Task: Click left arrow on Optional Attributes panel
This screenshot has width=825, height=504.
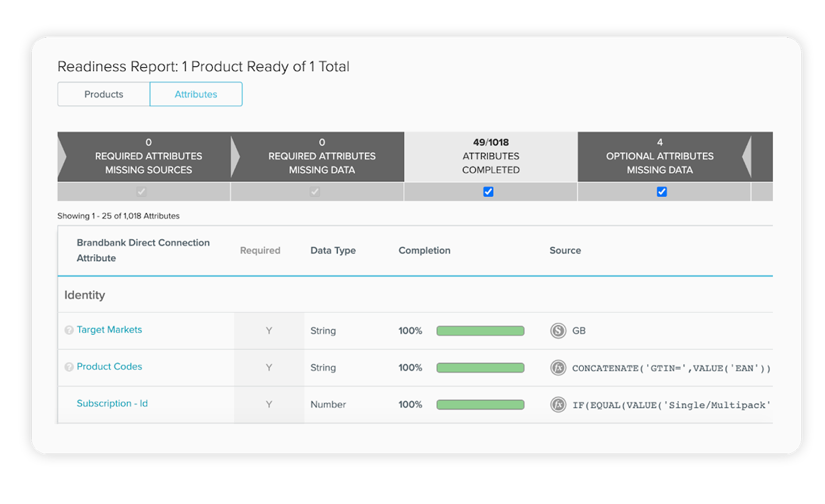Action: click(747, 157)
